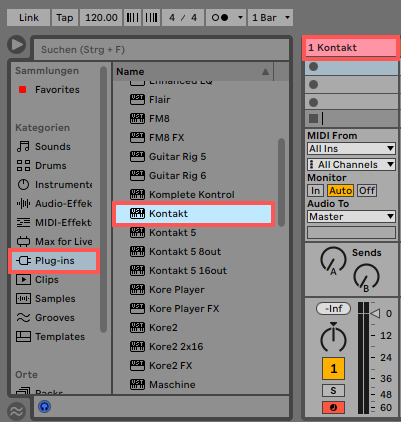This screenshot has width=401, height=422.
Task: Select the Instrumente category
Action: tap(55, 185)
